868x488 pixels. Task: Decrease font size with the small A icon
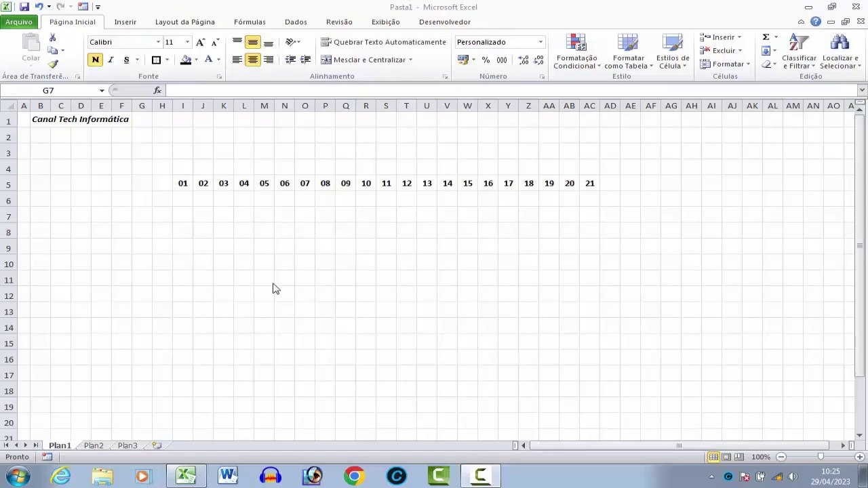pyautogui.click(x=215, y=42)
